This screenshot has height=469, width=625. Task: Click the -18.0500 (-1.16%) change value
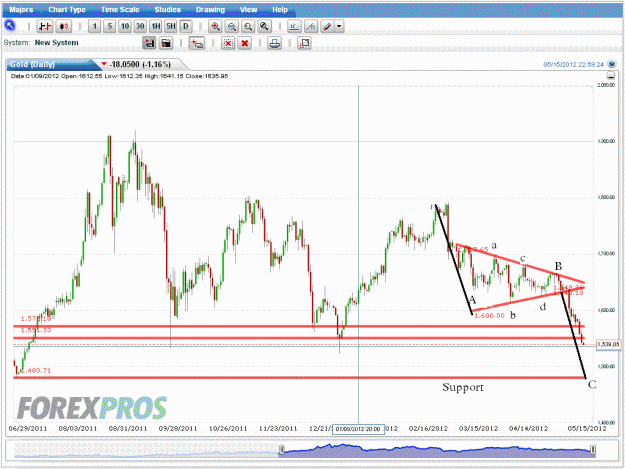140,64
